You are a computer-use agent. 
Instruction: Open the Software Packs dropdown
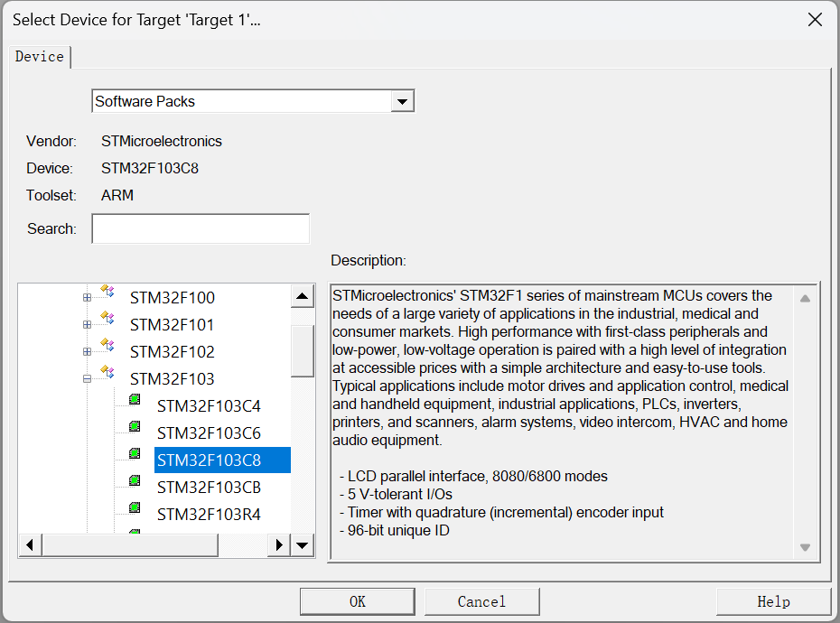402,101
